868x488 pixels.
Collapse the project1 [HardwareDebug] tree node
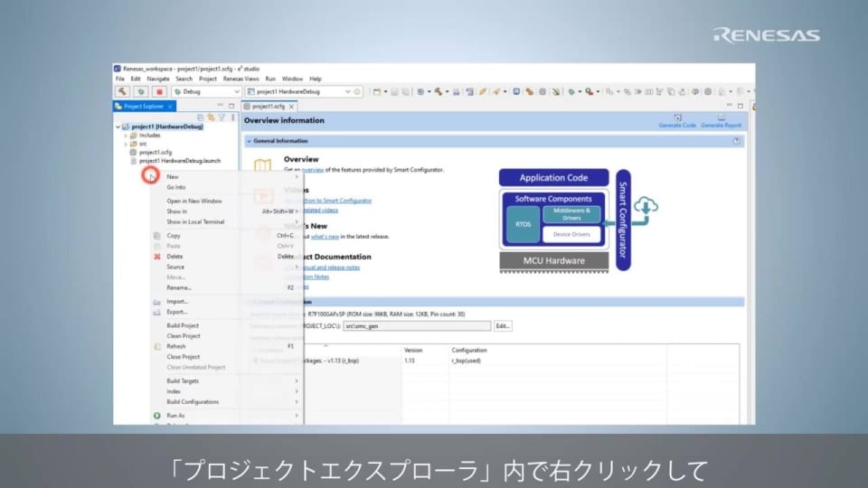[x=118, y=127]
